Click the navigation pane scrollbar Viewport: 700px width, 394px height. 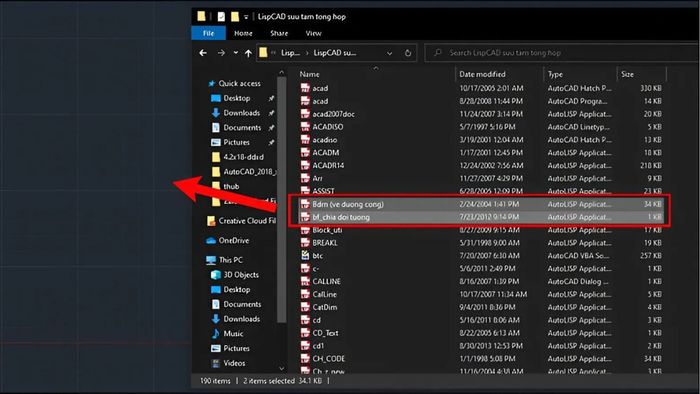281,199
